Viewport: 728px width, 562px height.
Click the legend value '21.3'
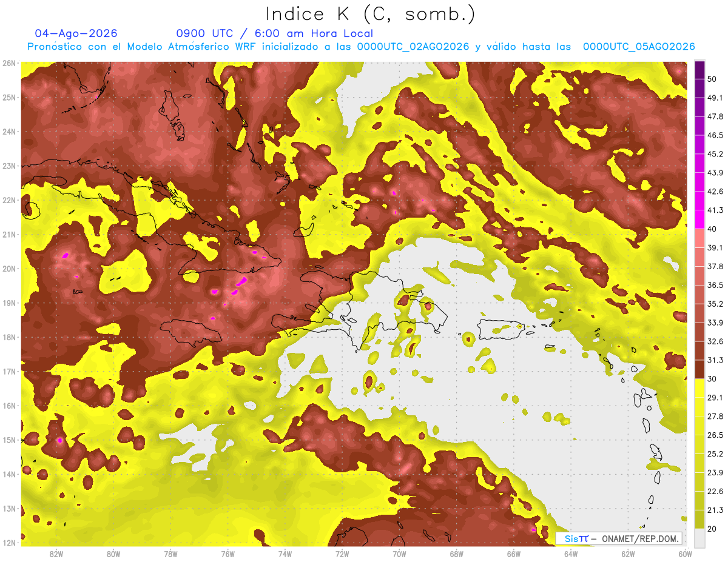tap(715, 510)
